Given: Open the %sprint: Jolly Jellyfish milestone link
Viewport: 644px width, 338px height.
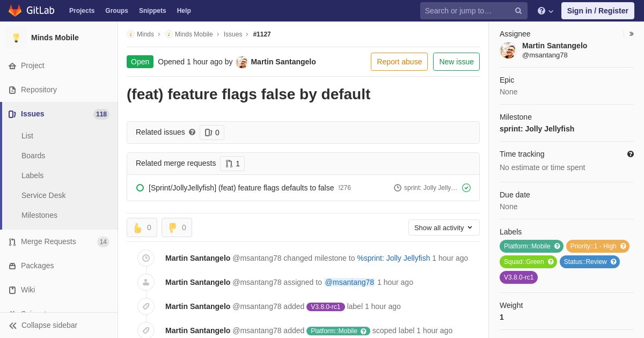Looking at the screenshot, I should point(393,258).
